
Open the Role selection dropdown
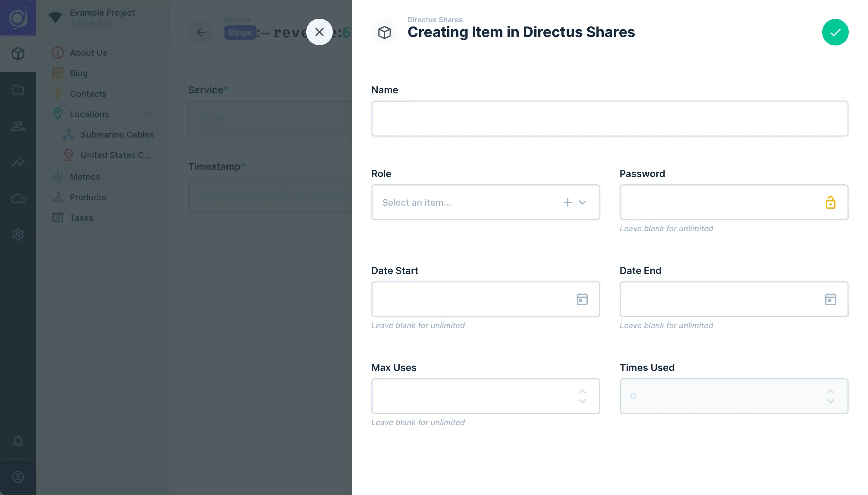click(582, 202)
